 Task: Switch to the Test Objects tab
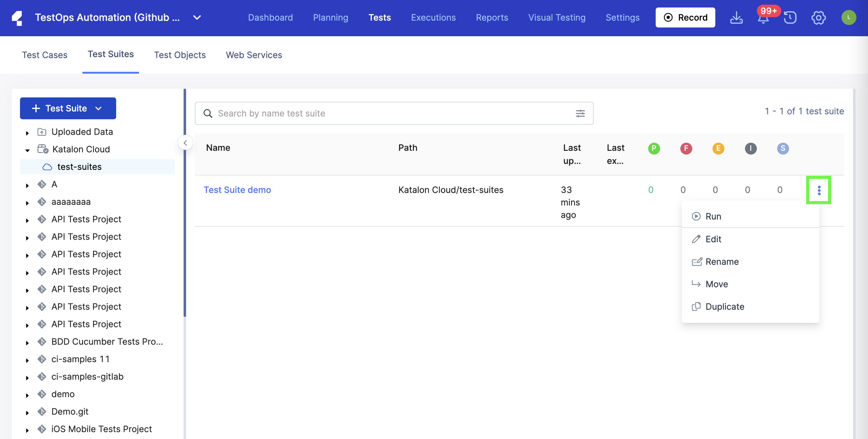click(180, 55)
